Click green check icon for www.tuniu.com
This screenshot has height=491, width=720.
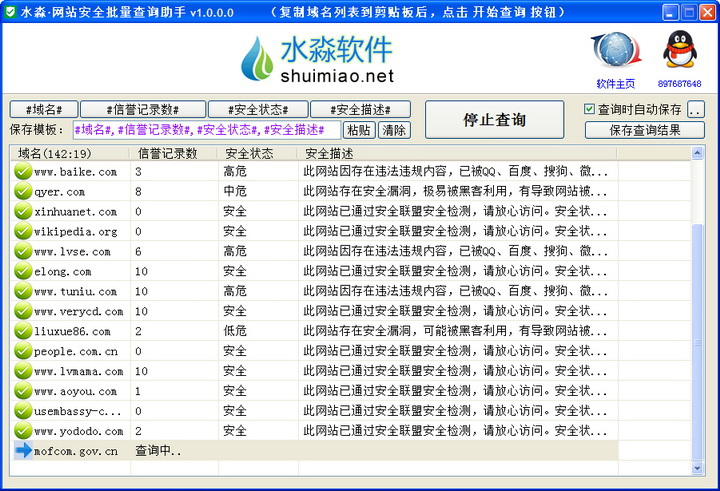click(23, 291)
